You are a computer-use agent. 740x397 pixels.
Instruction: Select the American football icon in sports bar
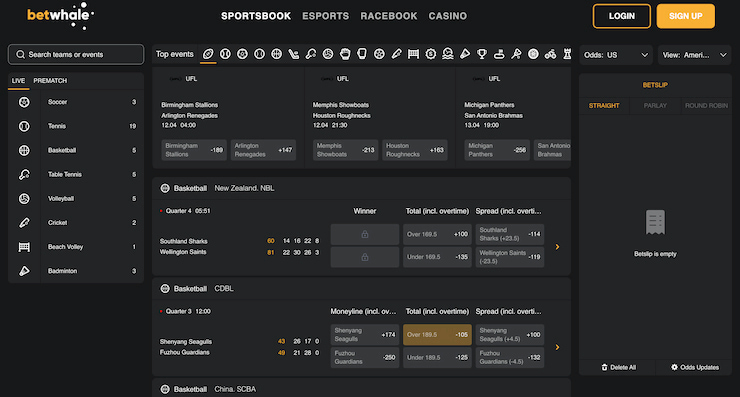point(208,54)
